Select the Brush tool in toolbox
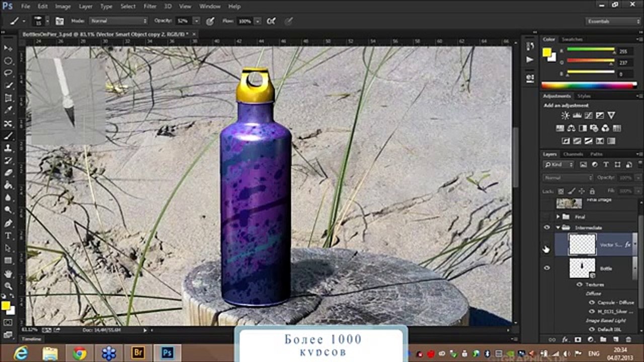644x362 pixels. [x=8, y=136]
